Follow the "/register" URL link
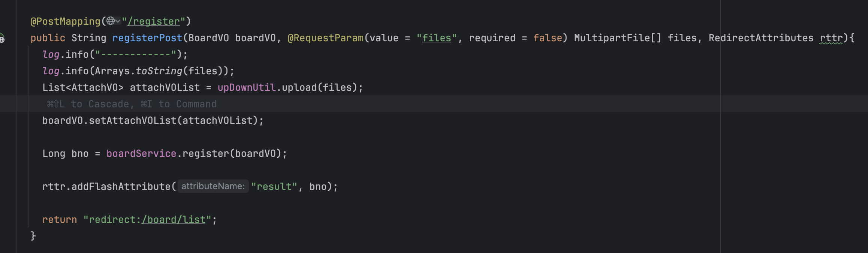This screenshot has width=868, height=253. click(x=154, y=21)
